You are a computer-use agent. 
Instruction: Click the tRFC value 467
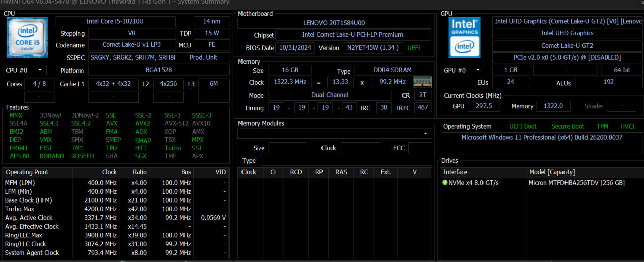[x=422, y=108]
